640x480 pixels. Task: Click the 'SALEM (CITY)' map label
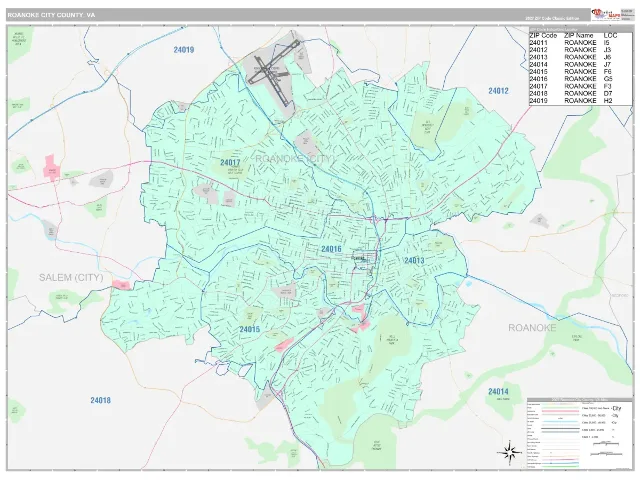[71, 278]
